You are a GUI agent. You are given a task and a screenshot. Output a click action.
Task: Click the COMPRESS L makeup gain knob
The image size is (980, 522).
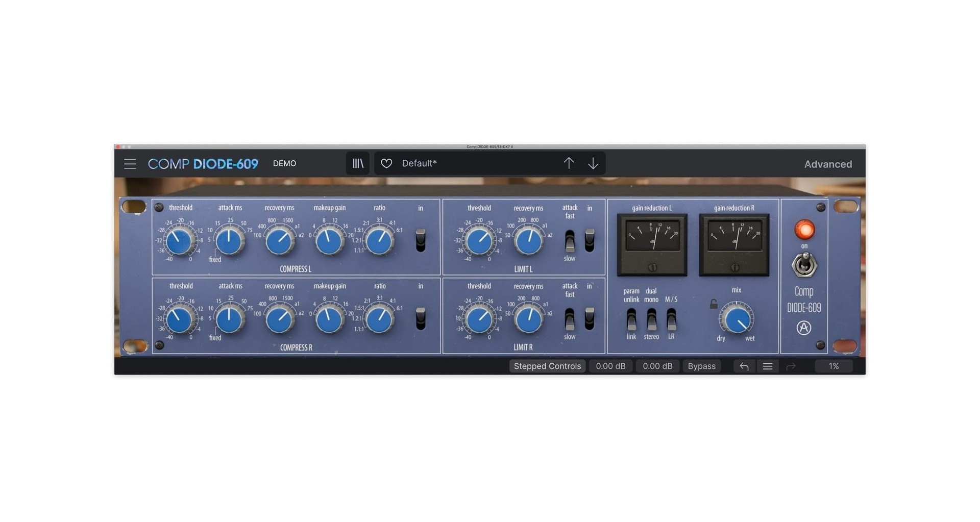tap(329, 241)
